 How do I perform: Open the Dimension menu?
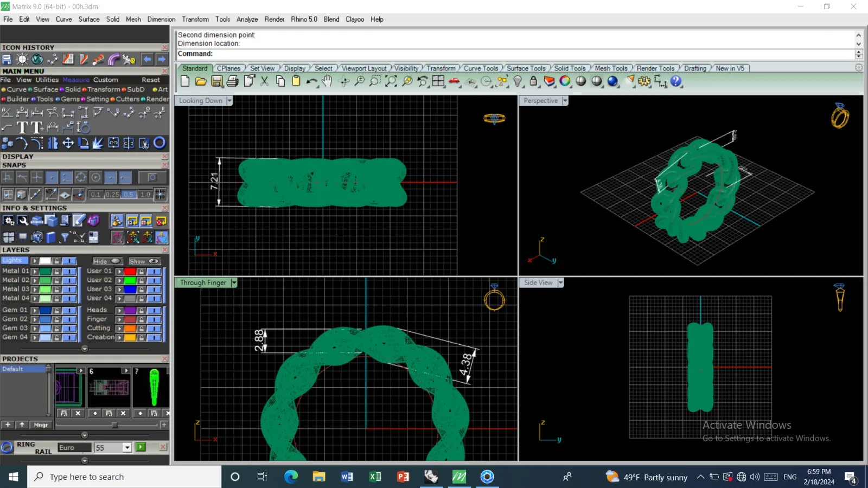tap(161, 19)
